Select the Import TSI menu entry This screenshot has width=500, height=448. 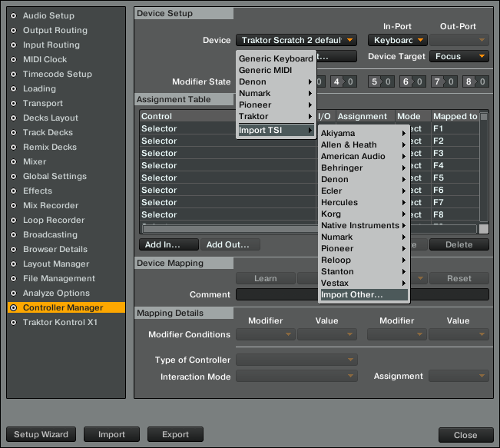click(x=276, y=130)
